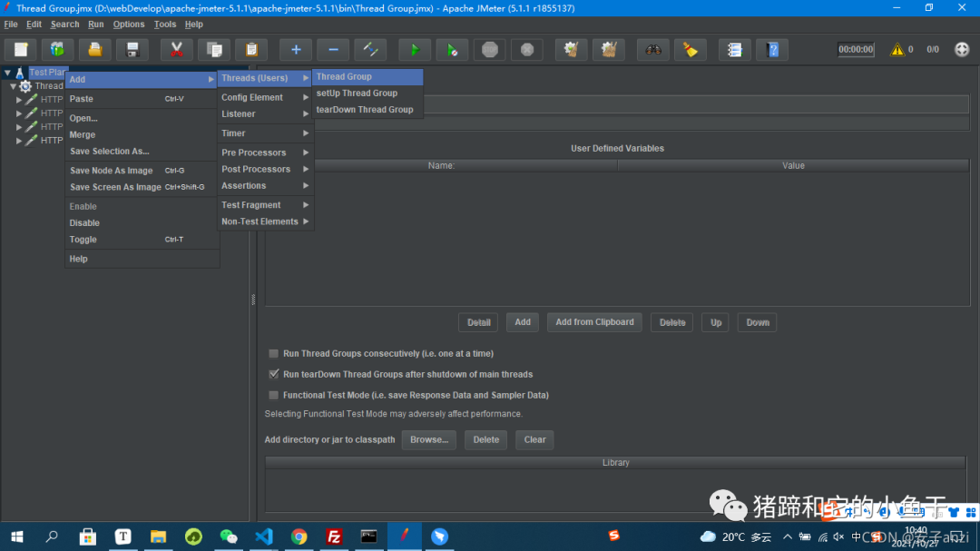Collapse the Thread group tree node
980x551 pixels.
pos(13,86)
